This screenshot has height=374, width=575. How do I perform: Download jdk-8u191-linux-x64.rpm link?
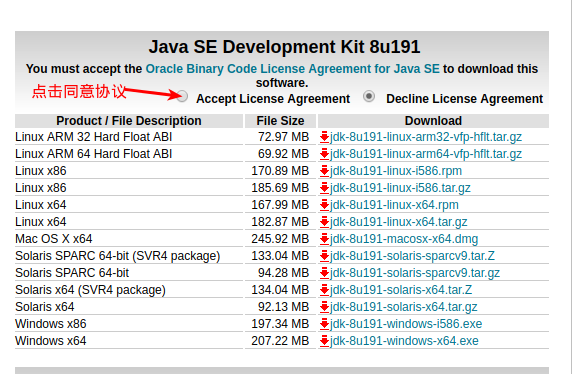tap(394, 205)
